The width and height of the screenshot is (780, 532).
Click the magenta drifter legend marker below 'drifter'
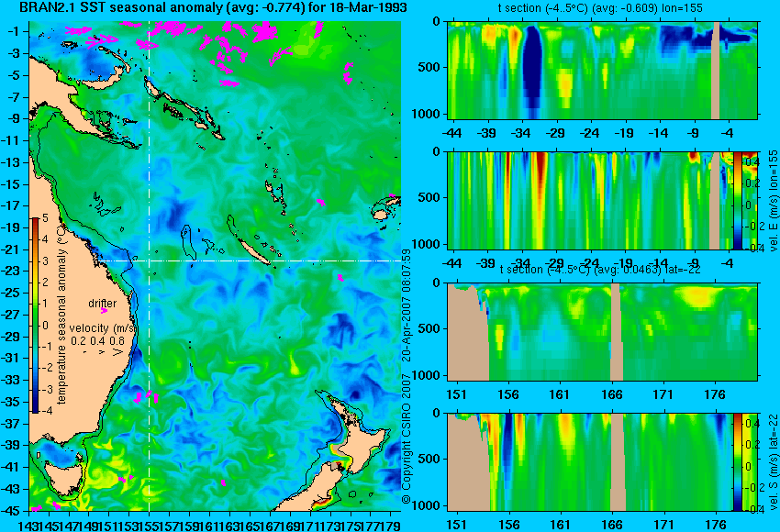(x=104, y=311)
